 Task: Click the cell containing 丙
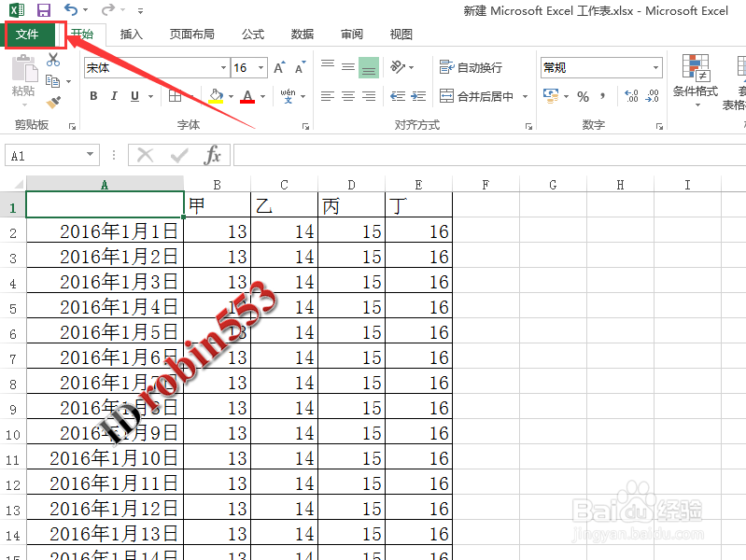[351, 206]
